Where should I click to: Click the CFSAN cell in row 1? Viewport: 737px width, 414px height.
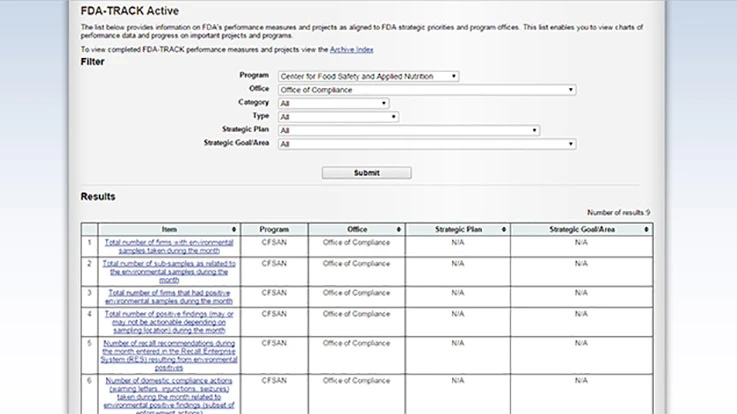coord(273,242)
